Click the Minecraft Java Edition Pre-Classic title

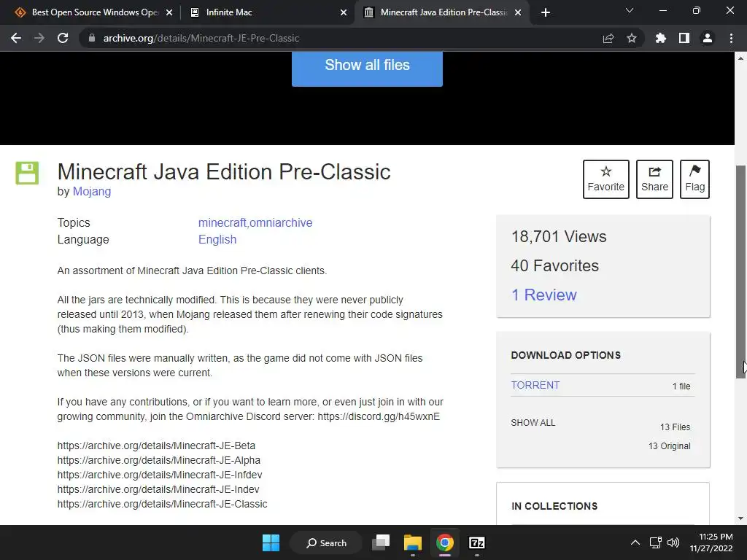[224, 172]
